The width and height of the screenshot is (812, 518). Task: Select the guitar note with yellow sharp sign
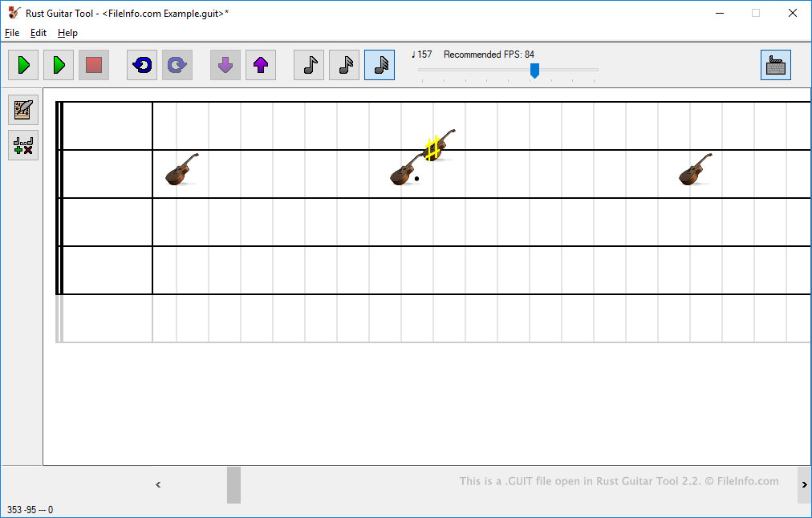click(439, 145)
